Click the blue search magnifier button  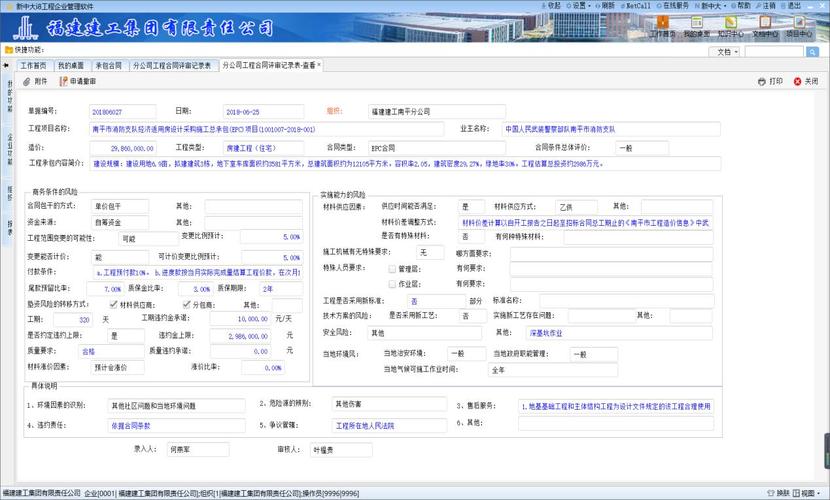tap(812, 52)
